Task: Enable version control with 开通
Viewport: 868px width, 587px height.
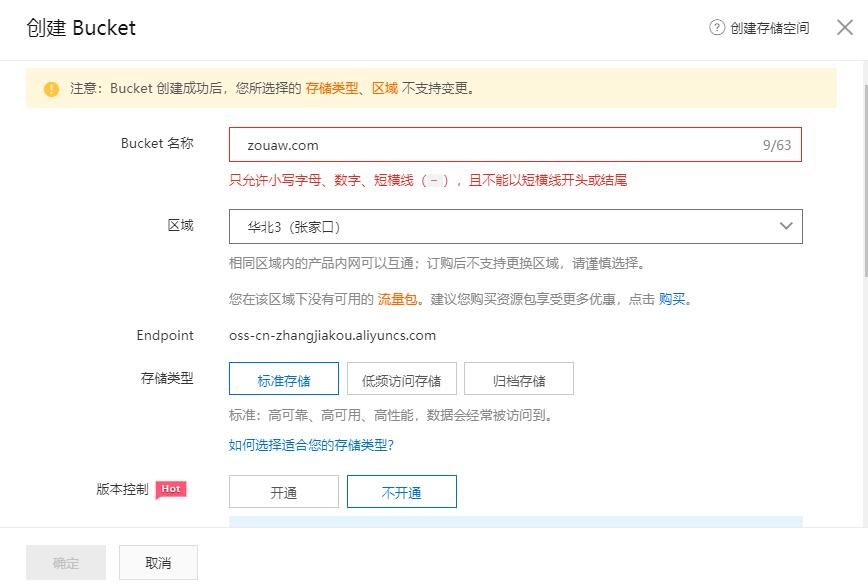Action: click(x=284, y=492)
